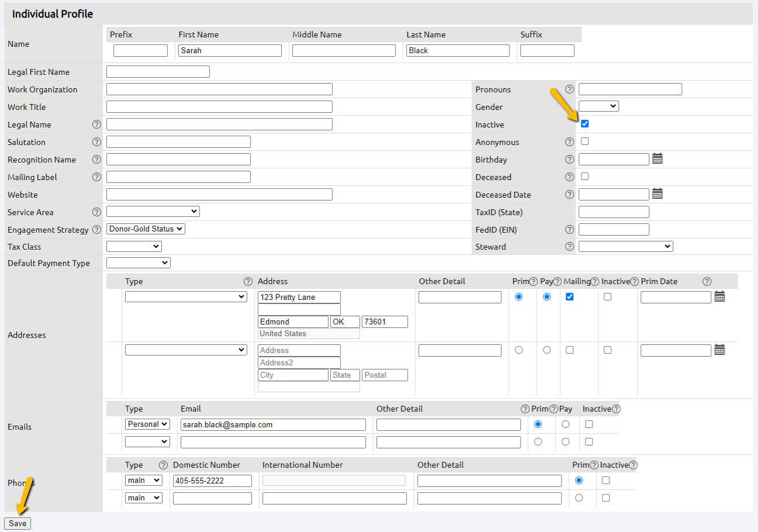Viewport: 758px width, 532px height.
Task: View help for Recognition Name
Action: pyautogui.click(x=96, y=159)
